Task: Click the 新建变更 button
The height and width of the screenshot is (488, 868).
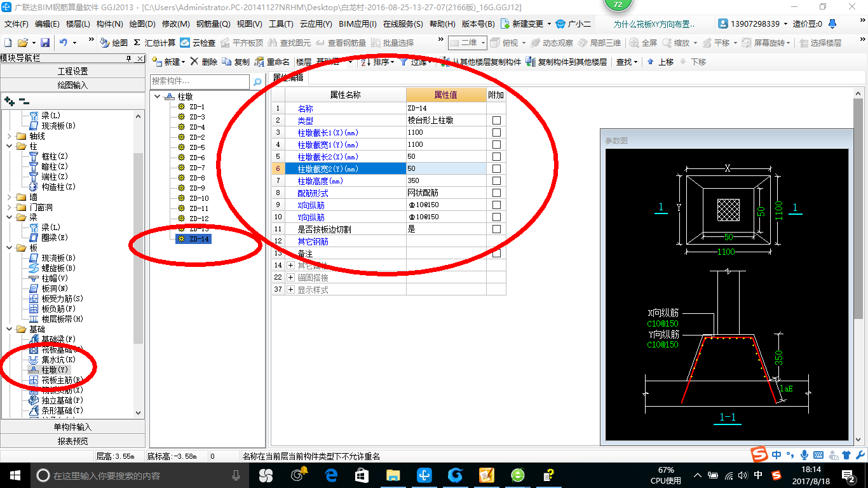Action: point(526,24)
